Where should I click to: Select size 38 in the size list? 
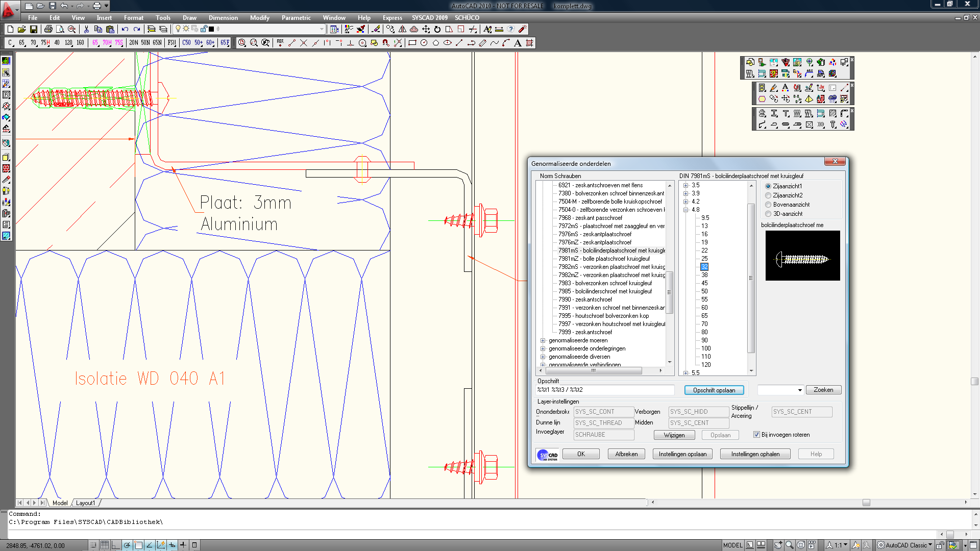704,275
